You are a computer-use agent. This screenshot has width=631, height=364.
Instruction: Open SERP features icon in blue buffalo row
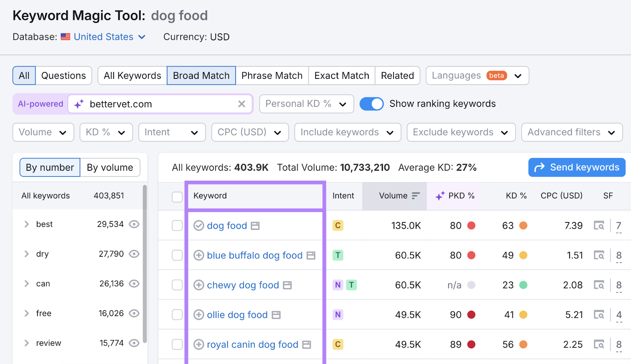599,255
